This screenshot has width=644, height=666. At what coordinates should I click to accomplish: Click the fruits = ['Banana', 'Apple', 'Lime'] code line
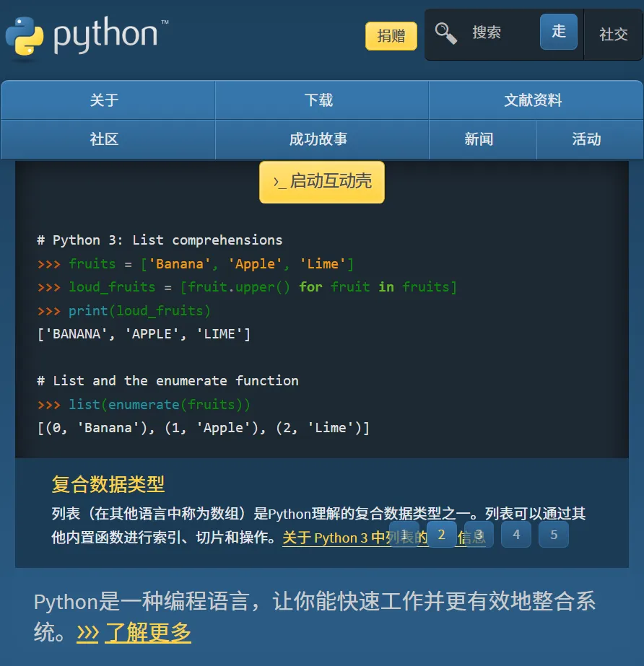tap(196, 264)
